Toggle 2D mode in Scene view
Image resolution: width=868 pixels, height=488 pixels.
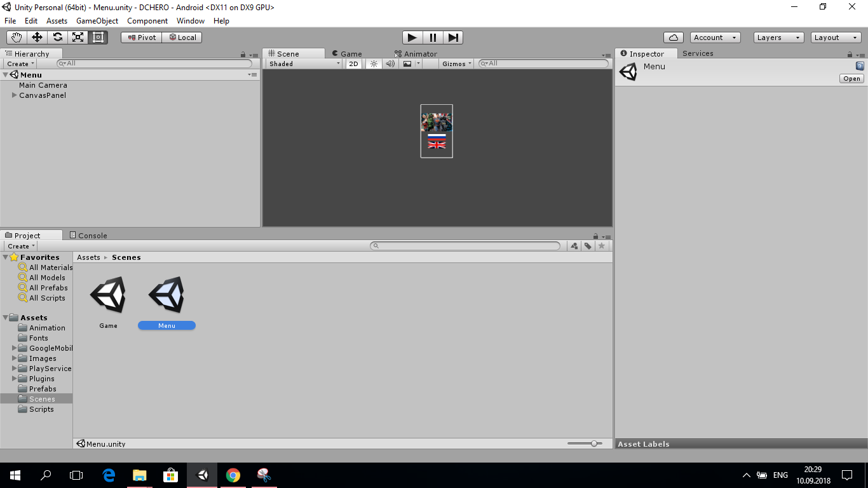tap(354, 64)
